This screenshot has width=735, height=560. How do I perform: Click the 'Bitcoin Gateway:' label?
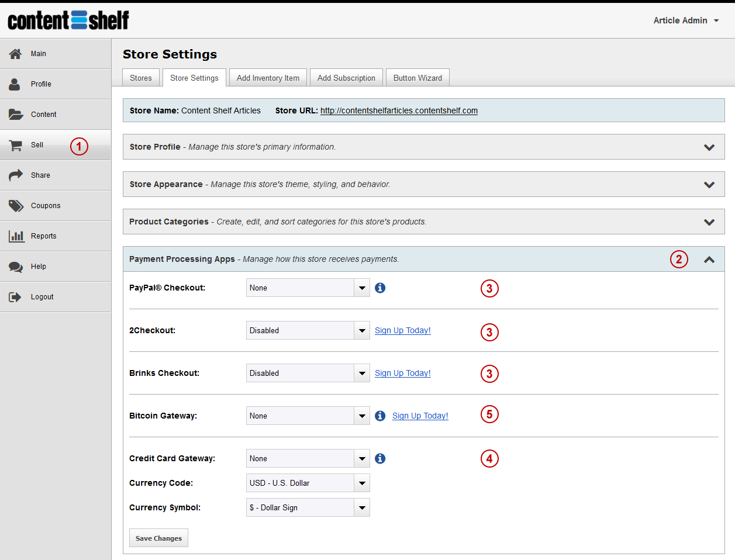pos(163,416)
